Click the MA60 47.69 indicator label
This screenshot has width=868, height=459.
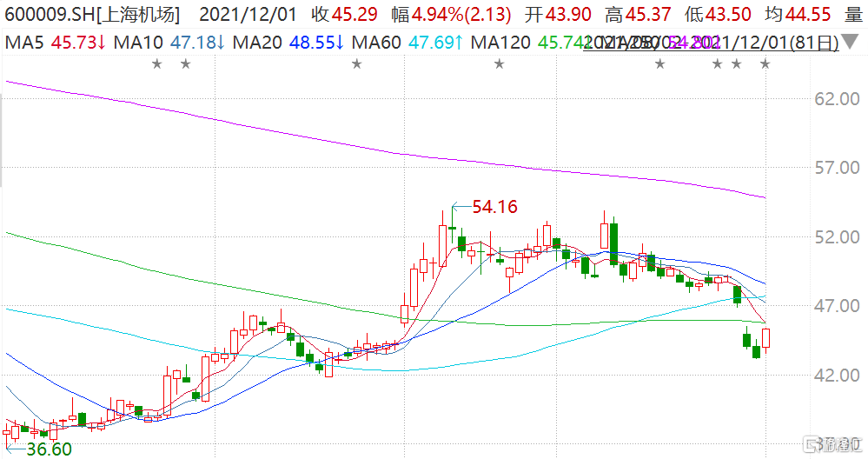[407, 42]
